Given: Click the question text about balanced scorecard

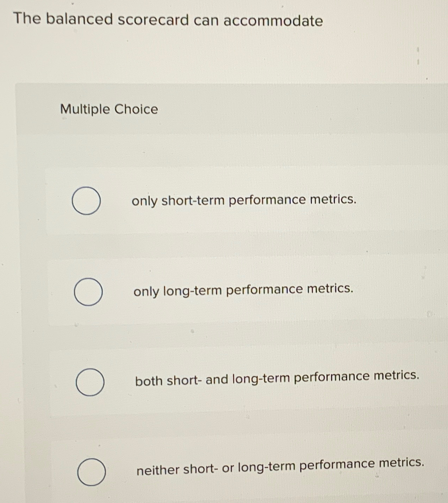Looking at the screenshot, I should (x=168, y=20).
